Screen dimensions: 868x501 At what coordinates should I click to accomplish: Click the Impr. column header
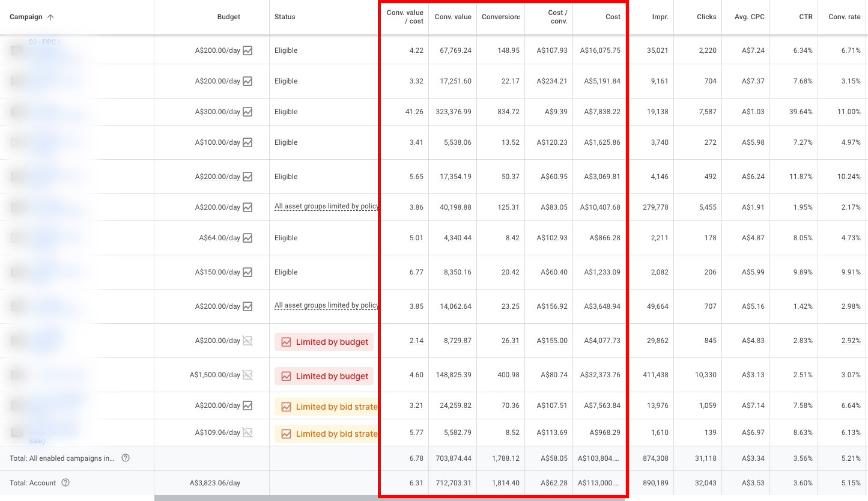[x=660, y=17]
